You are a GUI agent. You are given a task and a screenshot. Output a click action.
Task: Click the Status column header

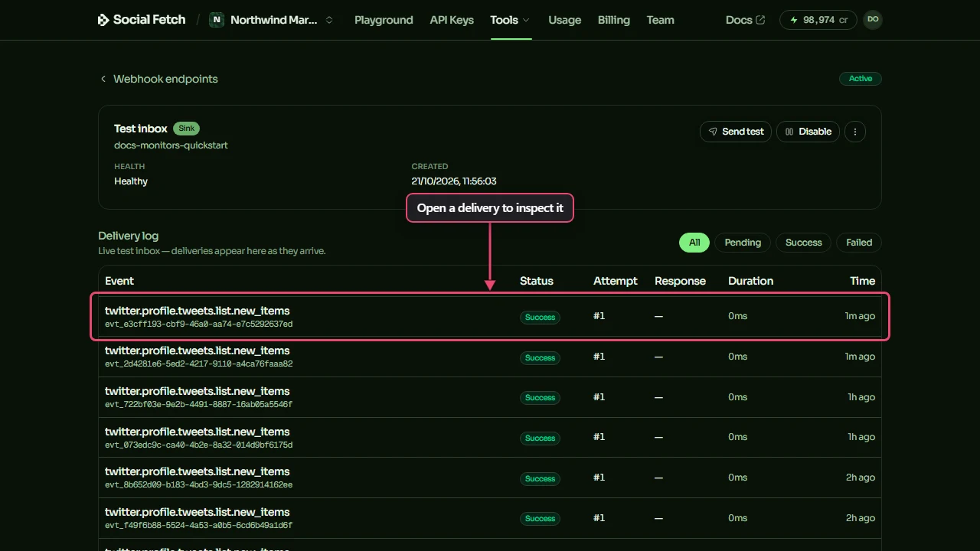(536, 281)
